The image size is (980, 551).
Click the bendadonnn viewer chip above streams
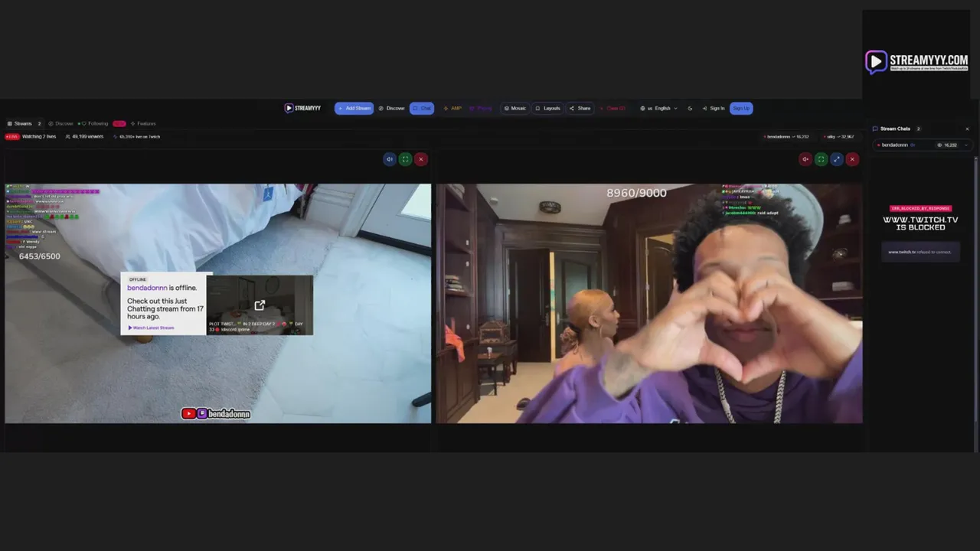point(786,136)
